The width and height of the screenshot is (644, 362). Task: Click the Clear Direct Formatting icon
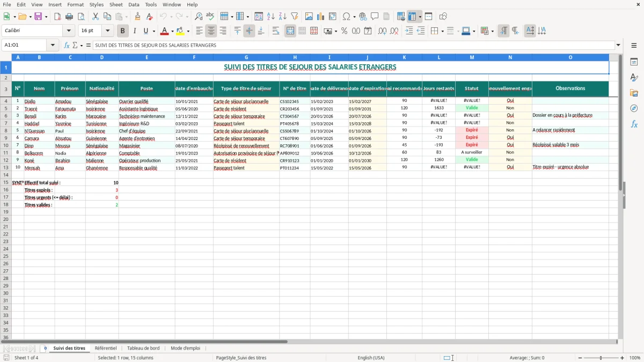point(150,17)
